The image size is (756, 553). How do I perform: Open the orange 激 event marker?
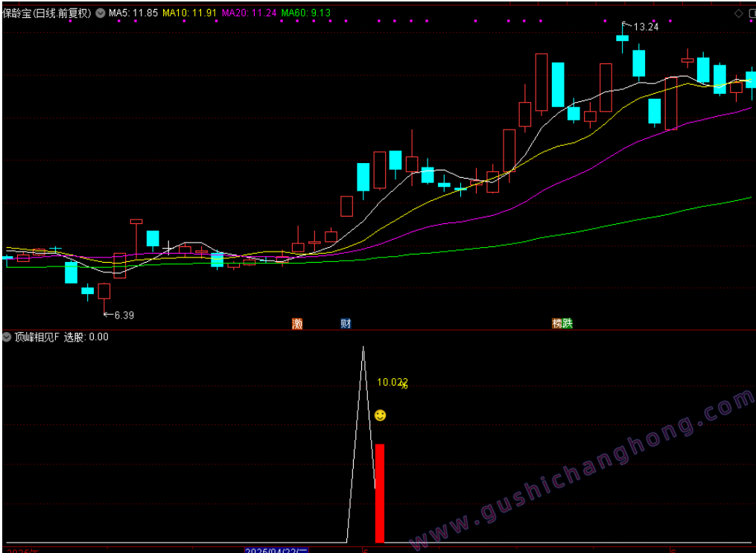[x=297, y=323]
